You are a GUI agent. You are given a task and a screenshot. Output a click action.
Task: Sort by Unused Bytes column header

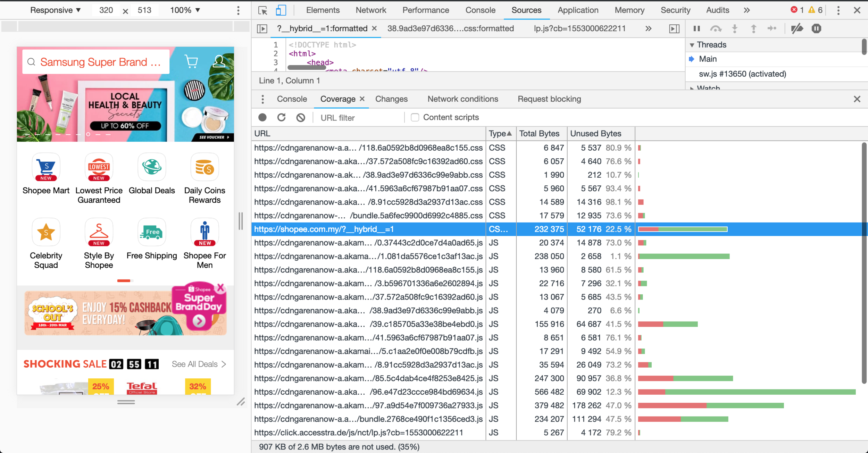tap(595, 134)
